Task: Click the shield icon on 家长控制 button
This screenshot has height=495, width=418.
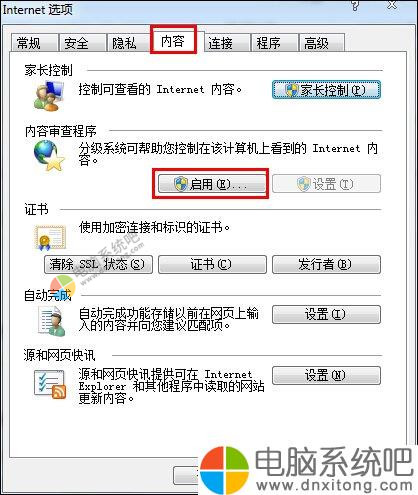Action: click(x=292, y=90)
